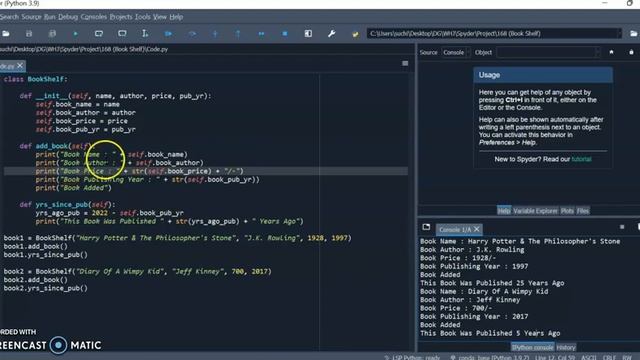The width and height of the screenshot is (640, 360).
Task: Open the Tools menu
Action: [x=142, y=17]
